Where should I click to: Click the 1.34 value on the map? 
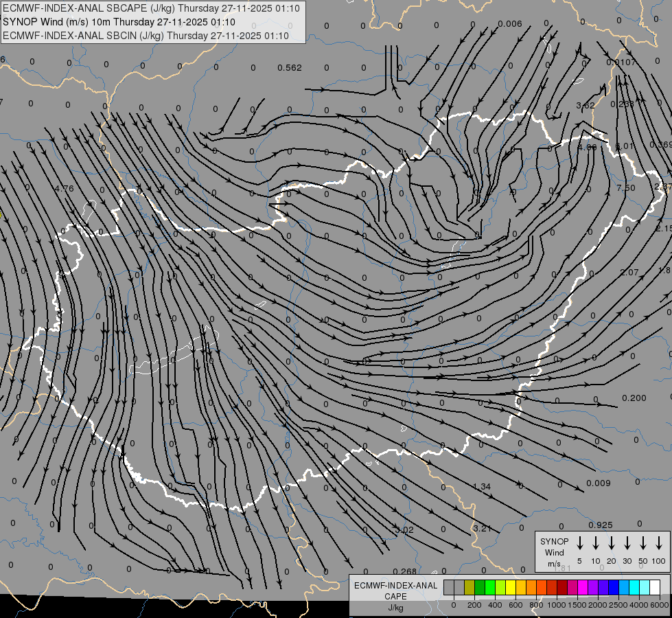click(x=482, y=487)
